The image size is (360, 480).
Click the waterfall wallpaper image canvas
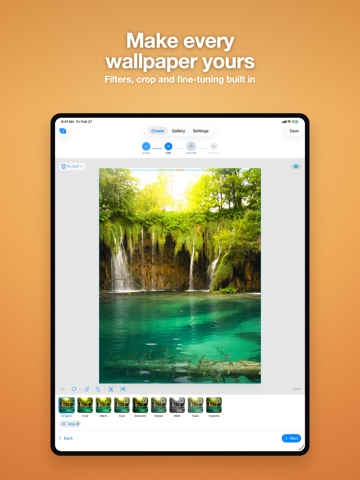(180, 276)
